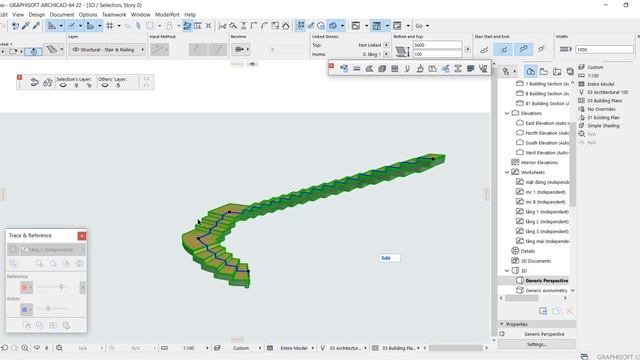Click the roof-shaped toolbar icon

tap(286, 26)
